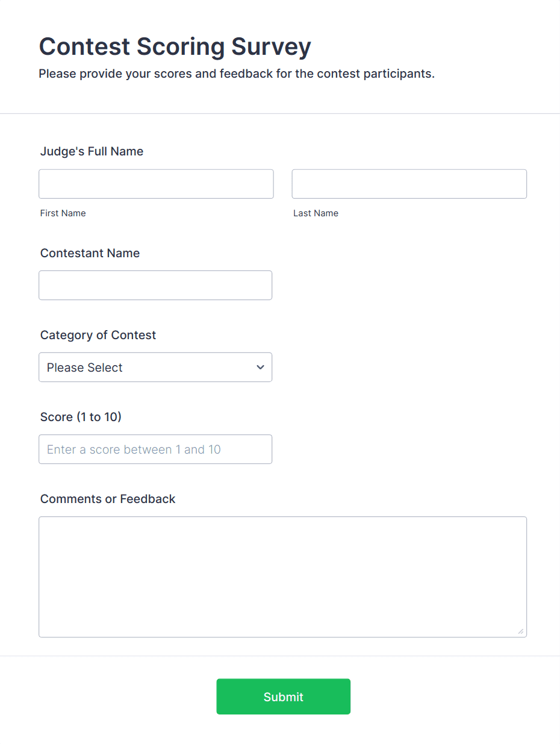Image resolution: width=560 pixels, height=744 pixels.
Task: Click the Score (1 to 10) label
Action: click(x=81, y=417)
